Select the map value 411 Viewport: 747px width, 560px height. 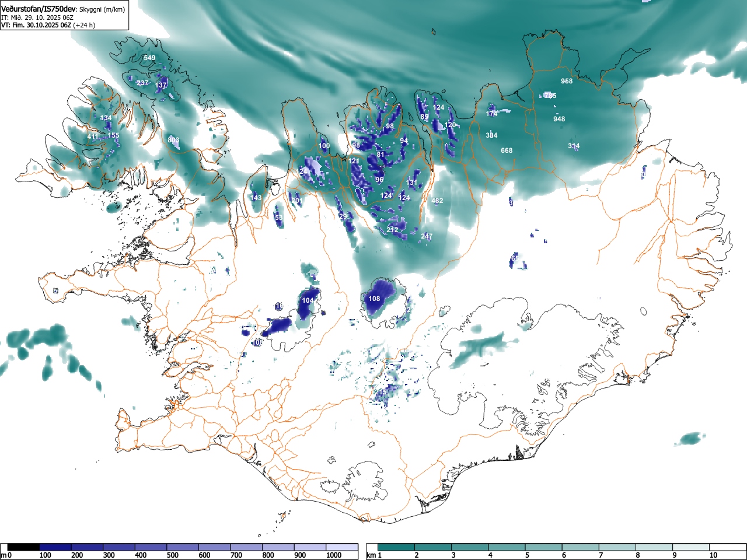click(x=93, y=136)
